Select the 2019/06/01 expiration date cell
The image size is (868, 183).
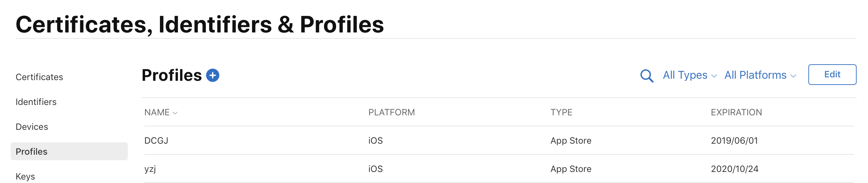click(x=734, y=141)
